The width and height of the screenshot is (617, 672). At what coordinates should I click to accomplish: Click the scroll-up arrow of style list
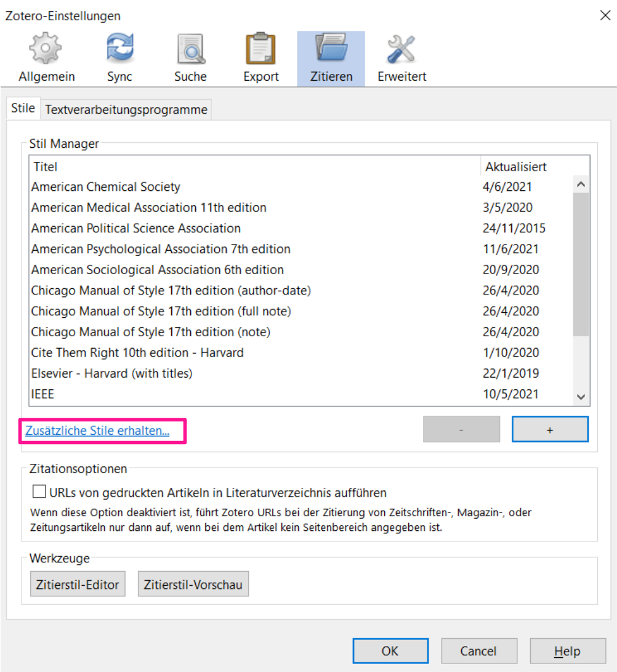click(581, 184)
